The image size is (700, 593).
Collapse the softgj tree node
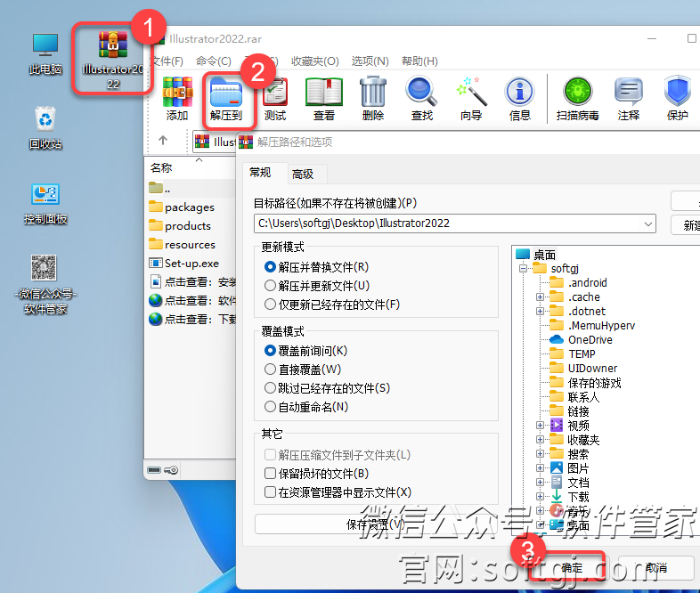(x=523, y=269)
